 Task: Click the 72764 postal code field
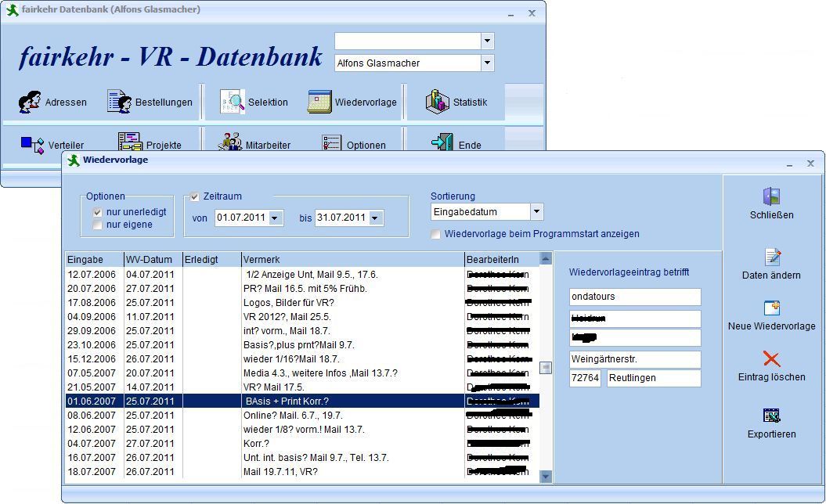point(585,377)
